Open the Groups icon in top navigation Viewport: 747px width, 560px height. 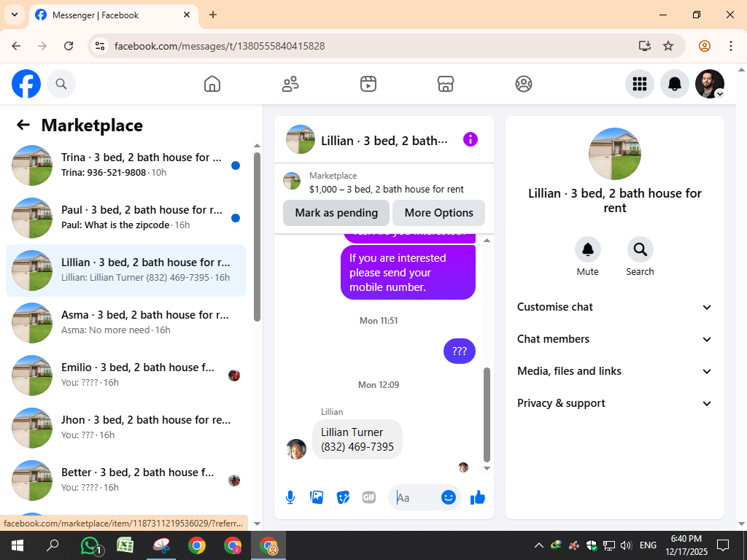click(524, 84)
